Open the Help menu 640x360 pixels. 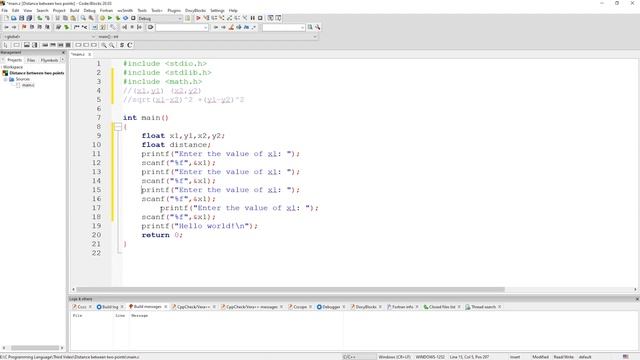tap(233, 10)
